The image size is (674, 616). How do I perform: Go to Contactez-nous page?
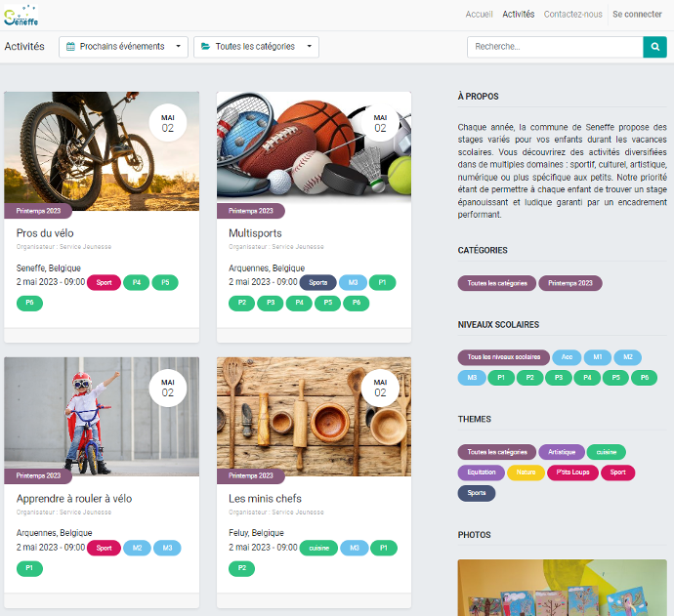click(x=572, y=15)
